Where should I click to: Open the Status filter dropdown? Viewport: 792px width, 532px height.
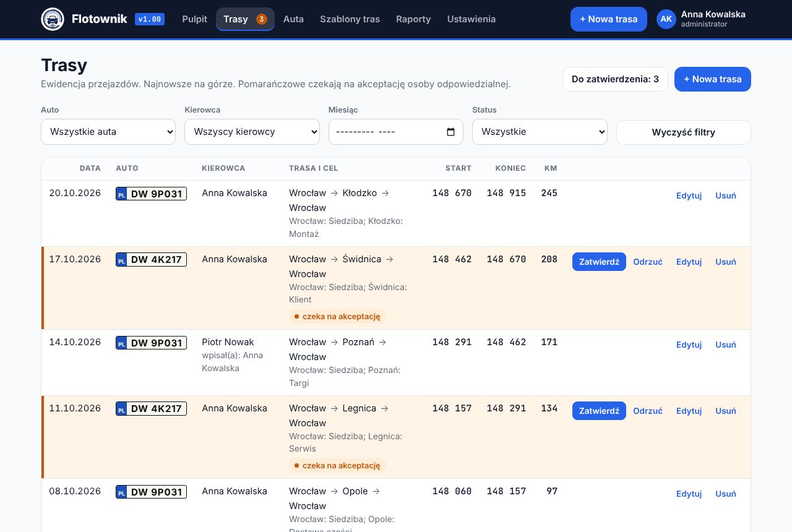tap(540, 132)
